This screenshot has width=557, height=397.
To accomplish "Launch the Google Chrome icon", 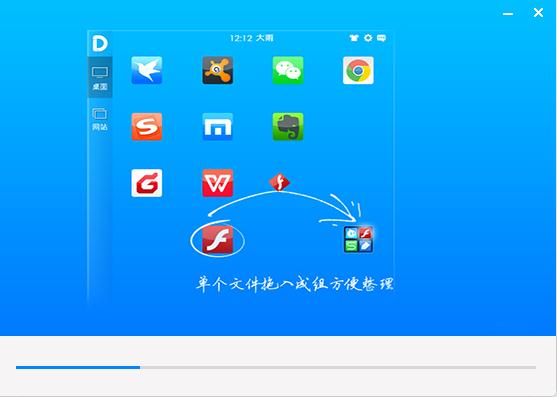I will click(x=358, y=70).
